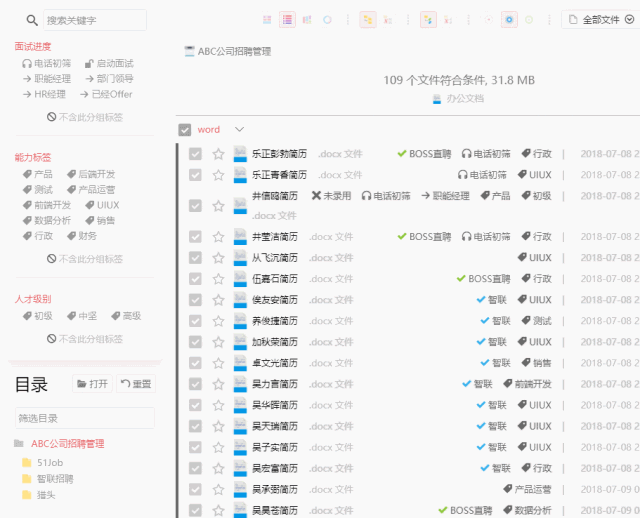Filter by 高级 talent level
Viewport: 640px width, 518px height.
pos(126,316)
